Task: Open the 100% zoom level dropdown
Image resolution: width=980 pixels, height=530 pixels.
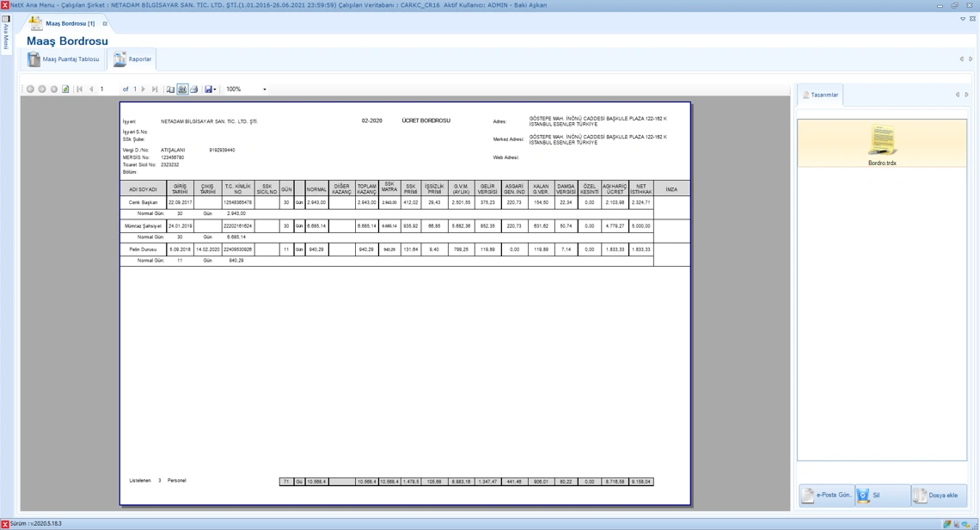Action: click(x=264, y=89)
